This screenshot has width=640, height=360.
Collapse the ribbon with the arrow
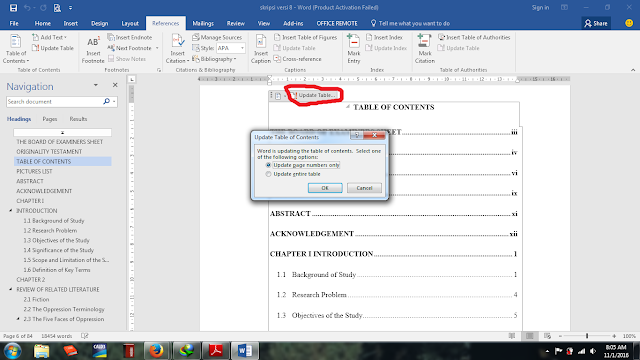tap(633, 70)
